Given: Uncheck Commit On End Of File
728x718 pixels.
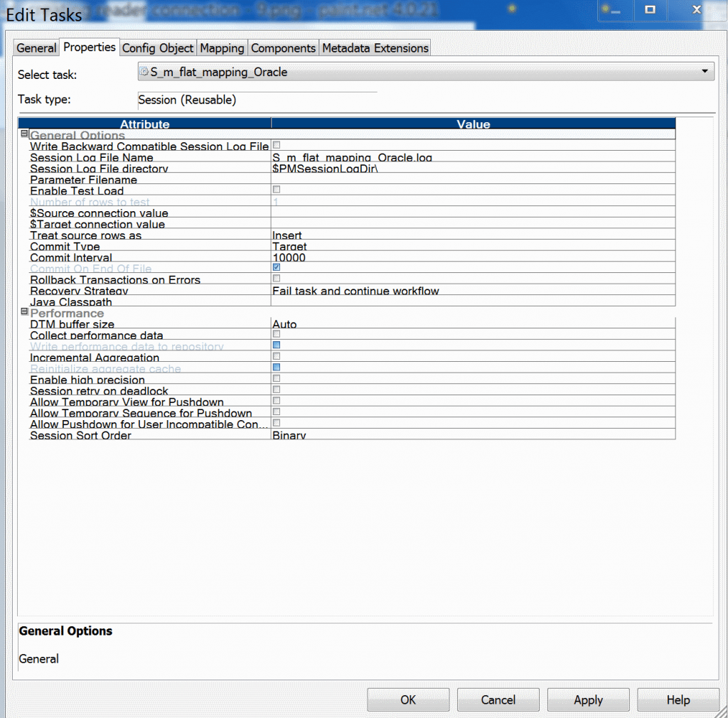Looking at the screenshot, I should 276,267.
